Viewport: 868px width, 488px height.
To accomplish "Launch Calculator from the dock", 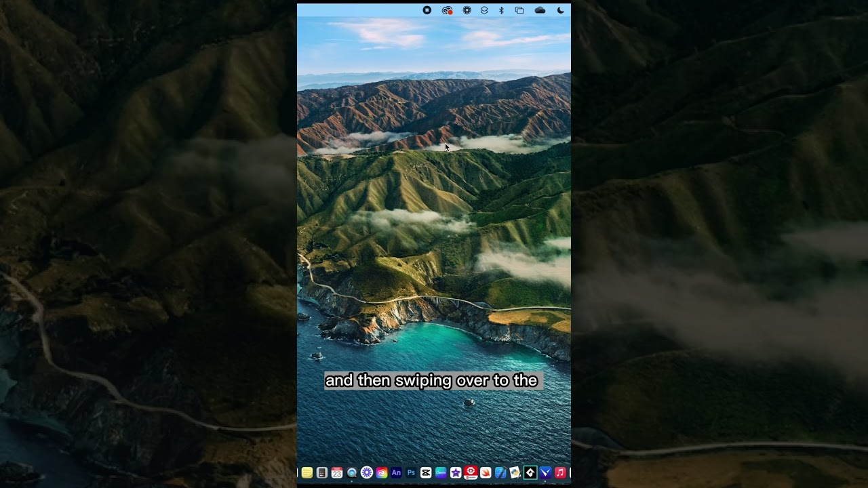I will point(322,472).
